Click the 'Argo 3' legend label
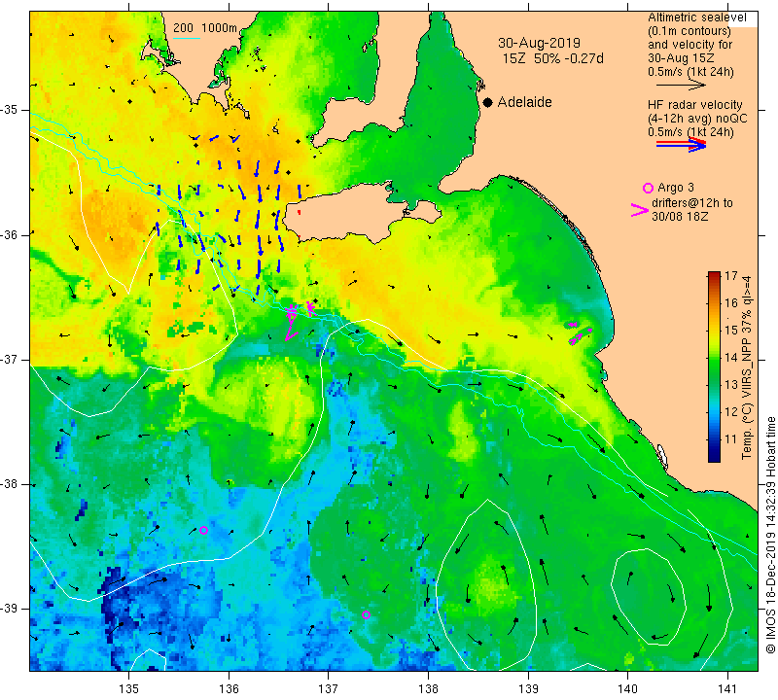This screenshot has width=778, height=700. point(675,188)
